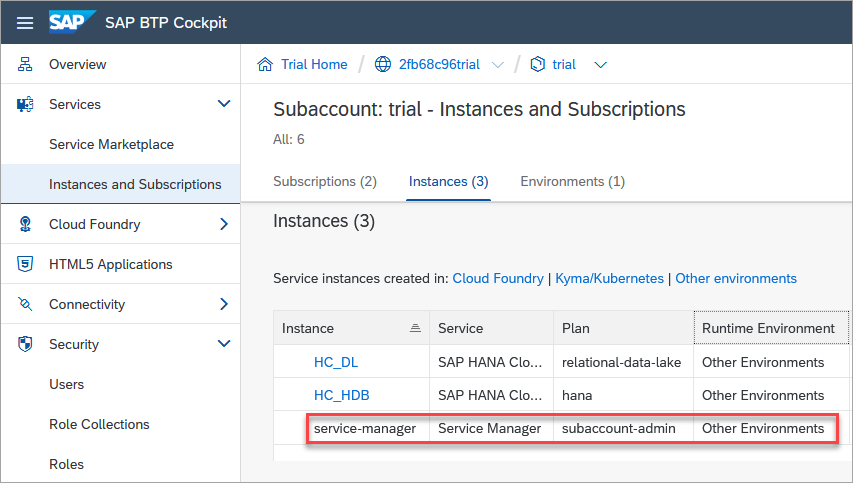The image size is (853, 483).
Task: Switch to the Environments (1) tab
Action: [x=572, y=181]
